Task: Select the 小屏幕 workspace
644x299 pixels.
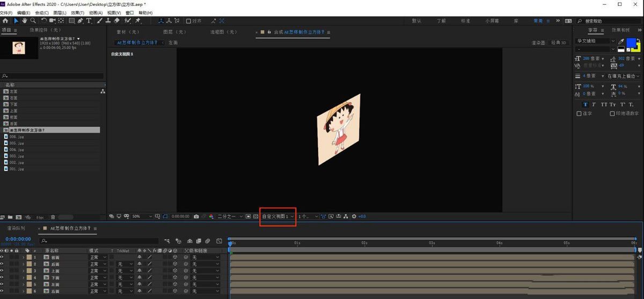Action: coord(492,21)
